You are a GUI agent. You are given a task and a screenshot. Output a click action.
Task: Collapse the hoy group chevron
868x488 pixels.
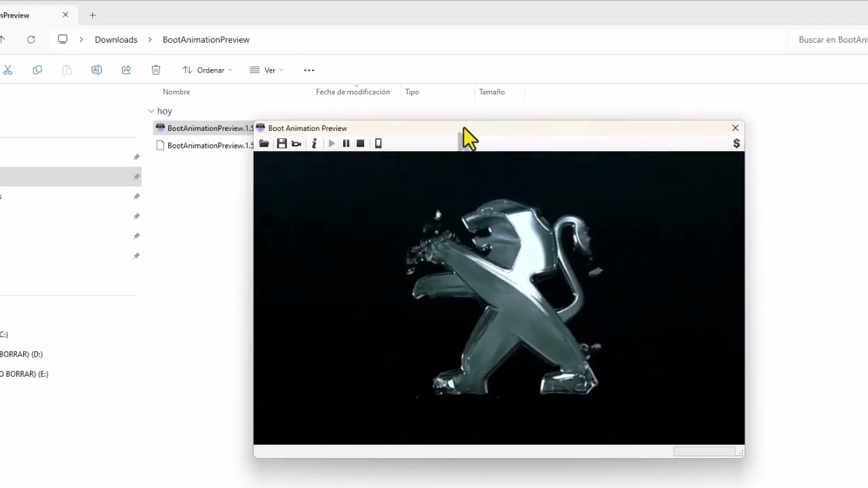click(x=151, y=111)
